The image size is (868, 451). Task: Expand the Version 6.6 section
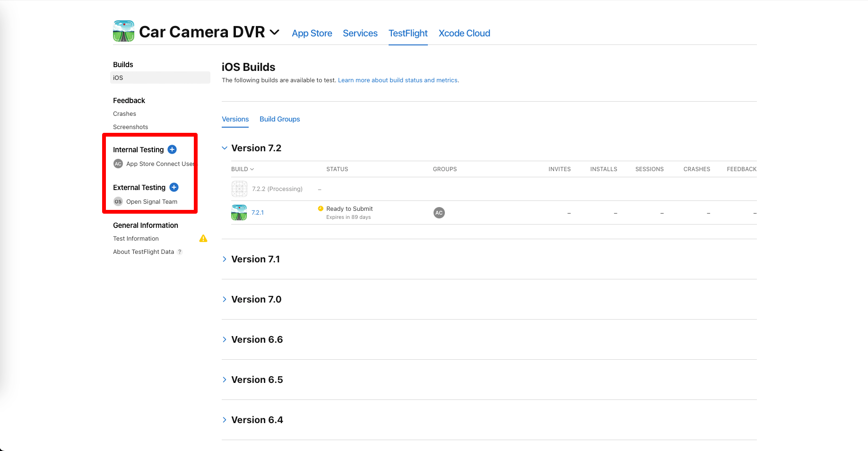coord(225,339)
